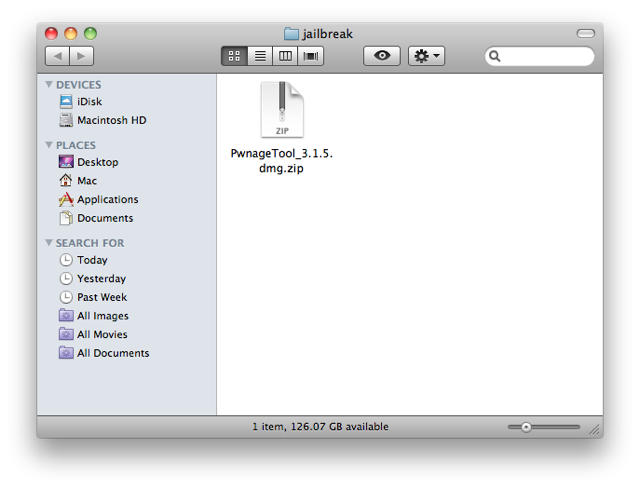Switch to icon view

tap(235, 57)
